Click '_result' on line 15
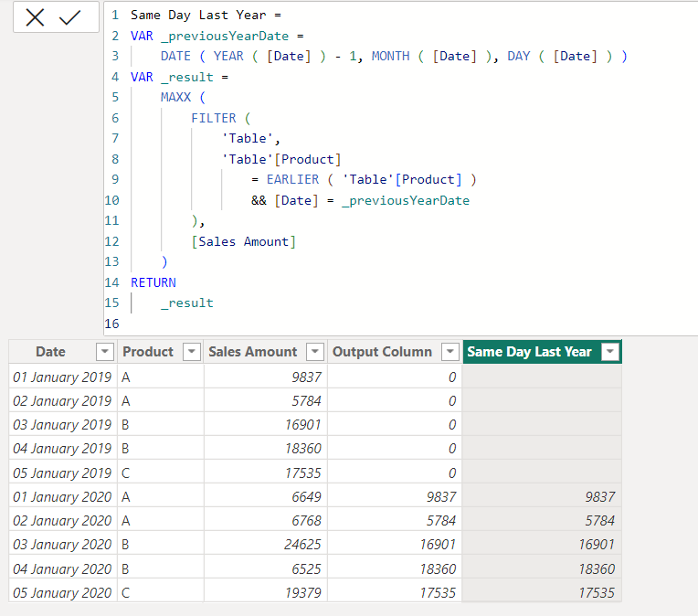 [187, 303]
